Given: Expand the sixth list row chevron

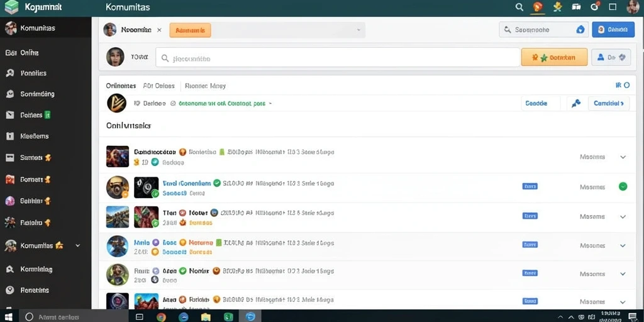Looking at the screenshot, I should click(x=623, y=302).
